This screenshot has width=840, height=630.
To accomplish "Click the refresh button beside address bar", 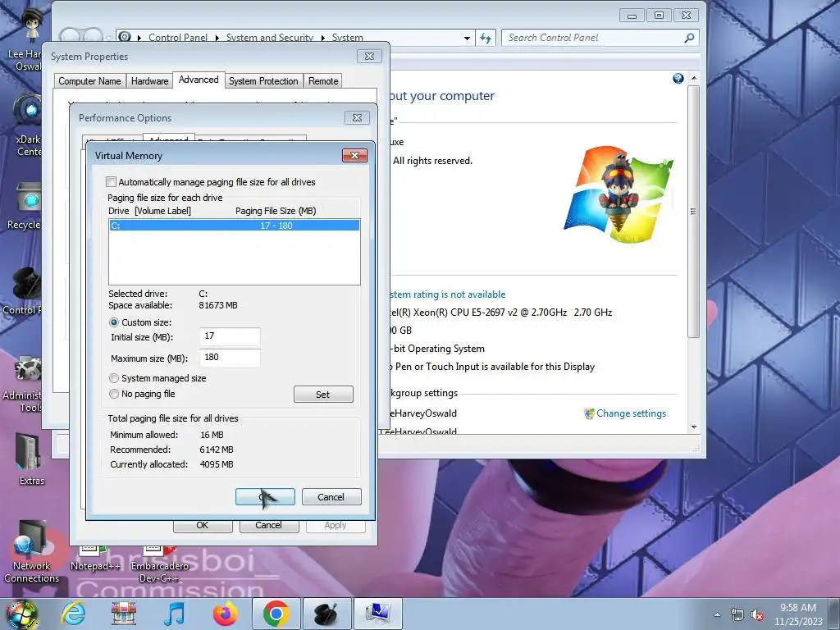I will [486, 38].
